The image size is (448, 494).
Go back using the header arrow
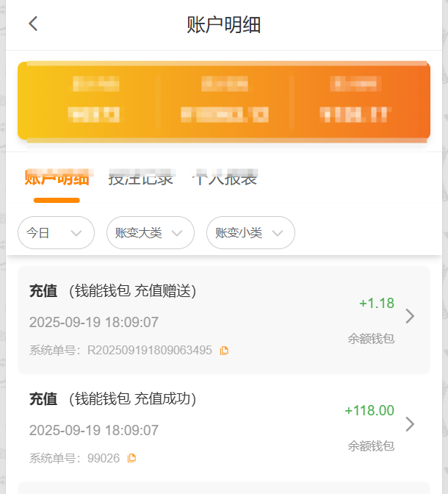point(33,24)
